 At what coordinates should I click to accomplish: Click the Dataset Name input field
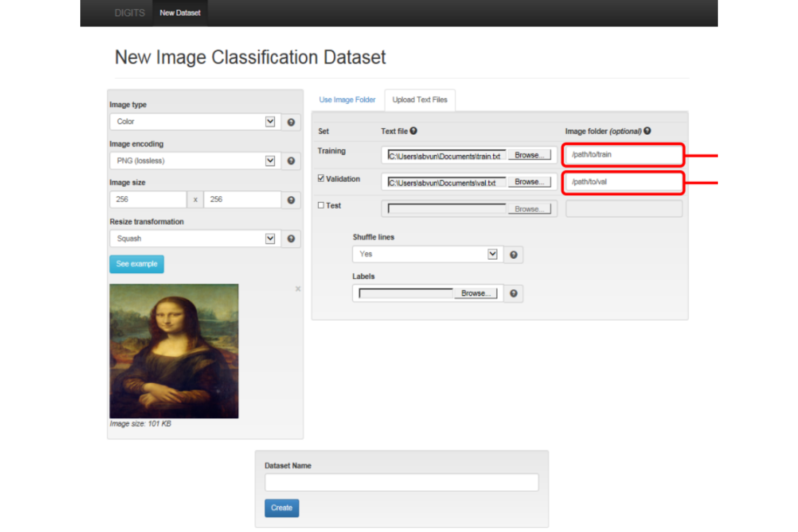point(401,482)
